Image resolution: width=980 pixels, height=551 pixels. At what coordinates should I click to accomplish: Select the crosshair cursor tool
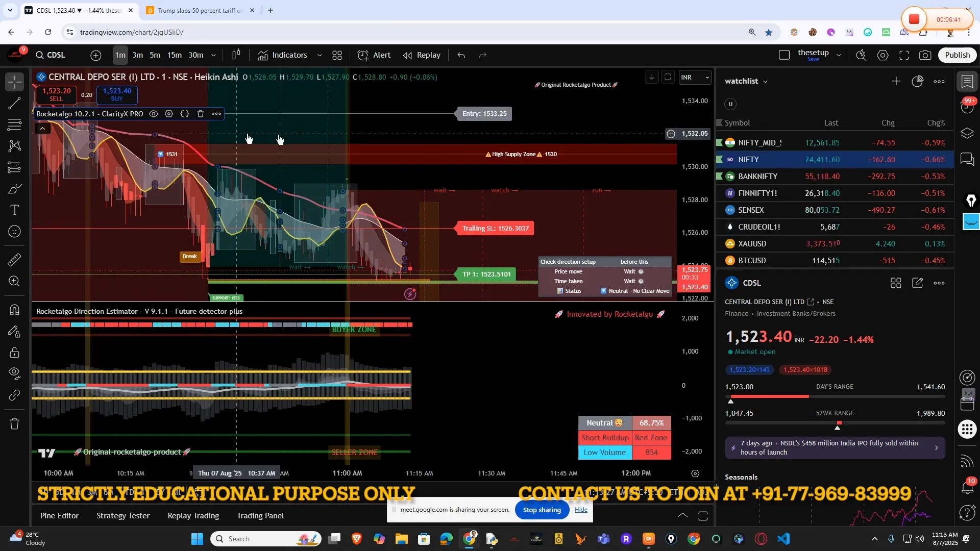click(15, 82)
